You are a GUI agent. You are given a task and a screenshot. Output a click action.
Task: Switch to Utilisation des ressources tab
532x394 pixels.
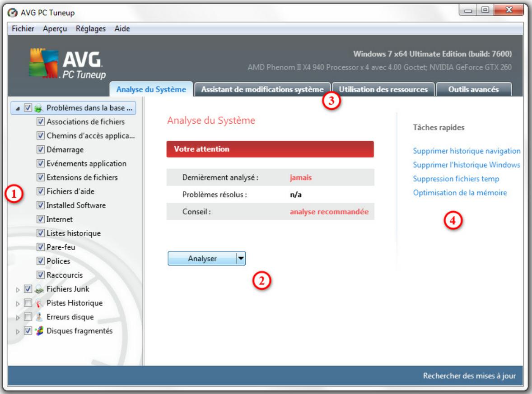[x=383, y=89]
